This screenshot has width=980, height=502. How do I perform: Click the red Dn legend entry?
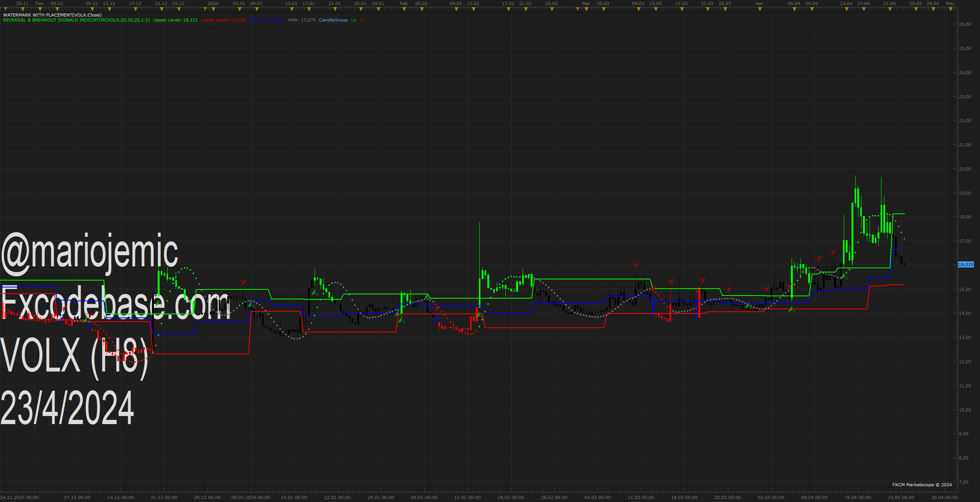(x=363, y=20)
